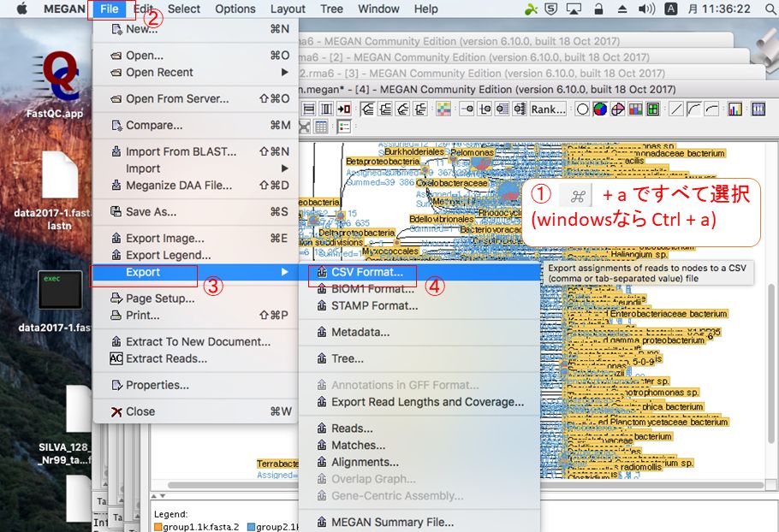Open the colorful bar chart icon
The height and width of the screenshot is (532, 779).
(x=734, y=109)
